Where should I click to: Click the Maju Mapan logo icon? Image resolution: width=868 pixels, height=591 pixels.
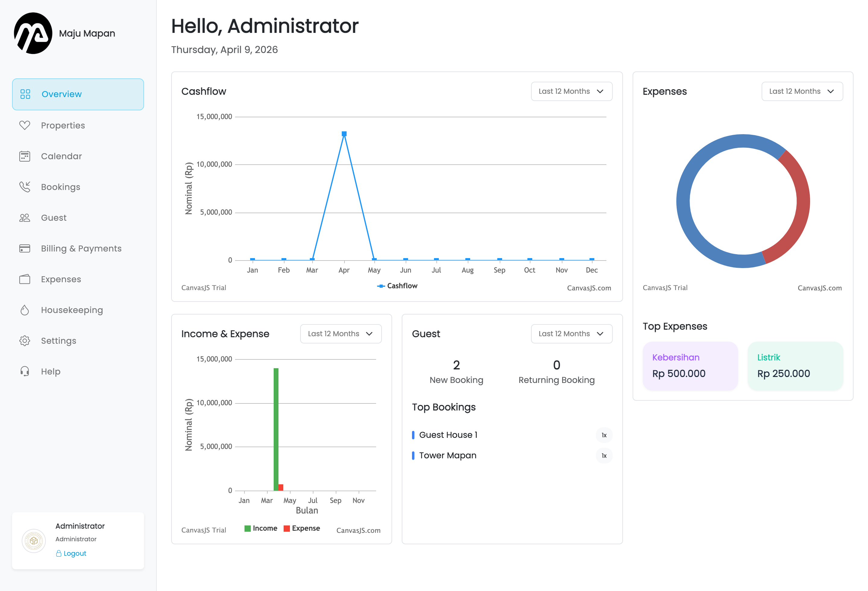pos(33,33)
